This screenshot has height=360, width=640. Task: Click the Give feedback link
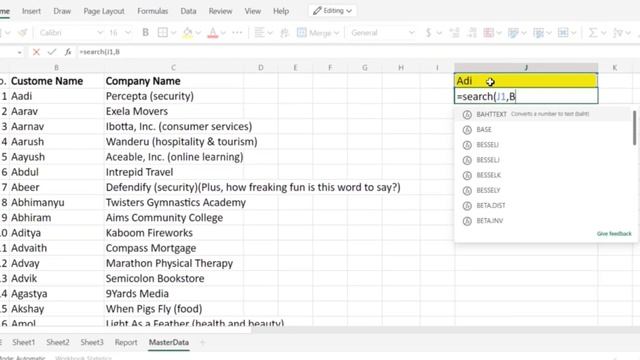(614, 234)
